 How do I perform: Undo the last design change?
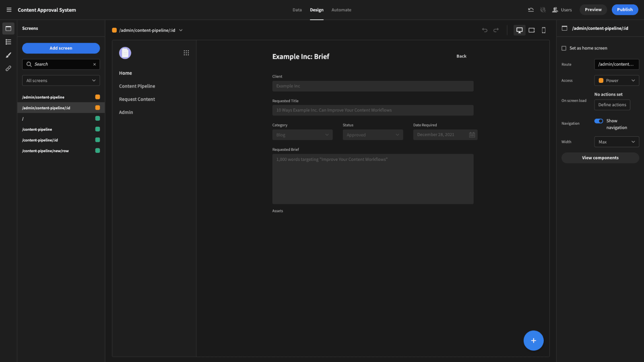485,30
